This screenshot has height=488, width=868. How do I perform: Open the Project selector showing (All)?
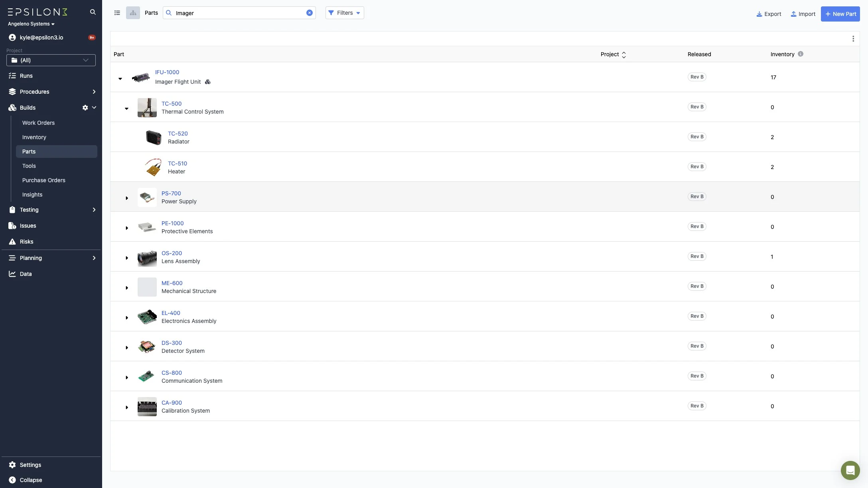51,60
